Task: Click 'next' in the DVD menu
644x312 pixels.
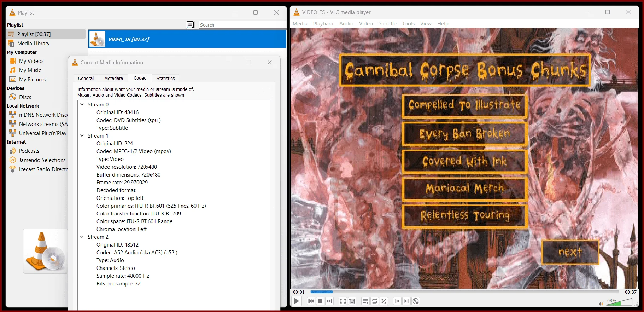Action: [x=570, y=252]
